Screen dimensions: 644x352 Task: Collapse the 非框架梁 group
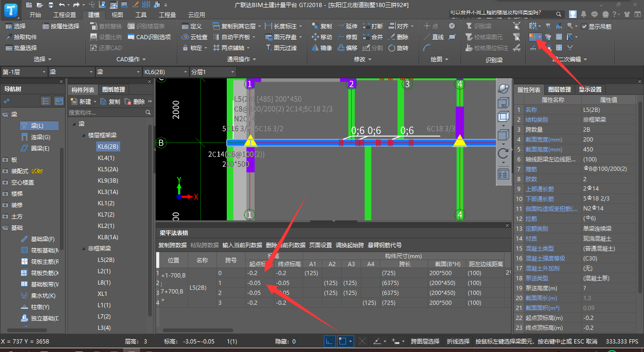coord(83,248)
